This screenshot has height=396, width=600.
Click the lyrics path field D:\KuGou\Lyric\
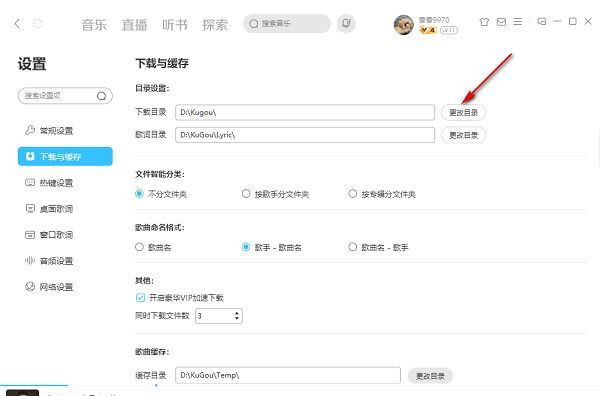pos(305,135)
